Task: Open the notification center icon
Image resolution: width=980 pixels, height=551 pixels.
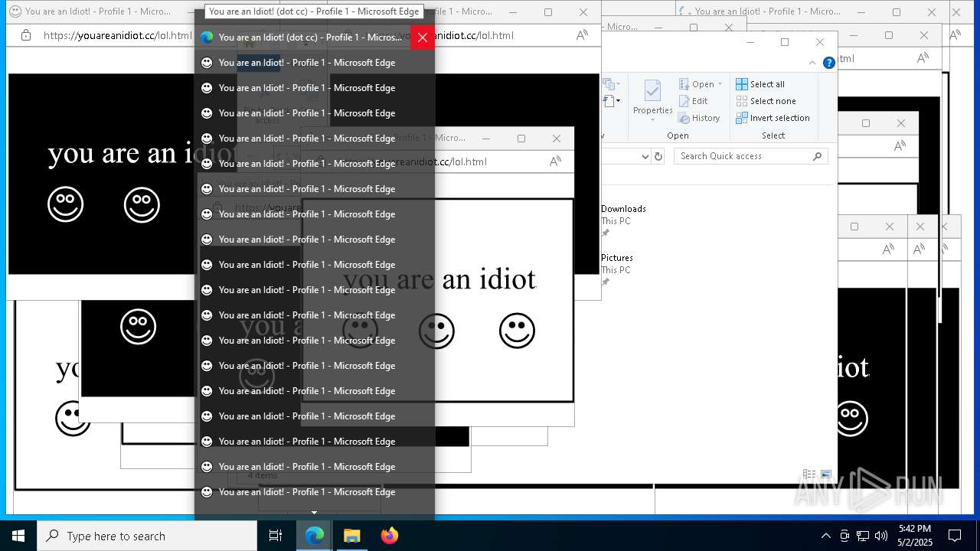Action: [x=955, y=536]
